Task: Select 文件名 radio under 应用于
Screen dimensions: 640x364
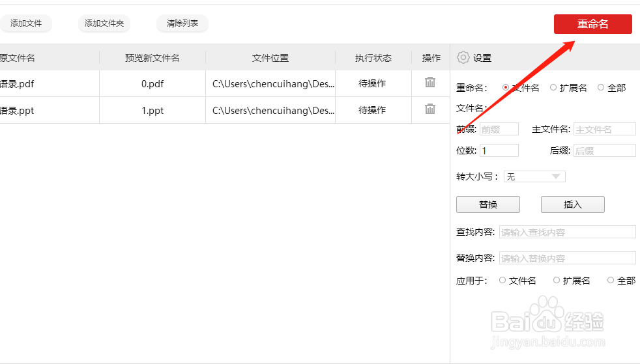Action: click(x=502, y=280)
